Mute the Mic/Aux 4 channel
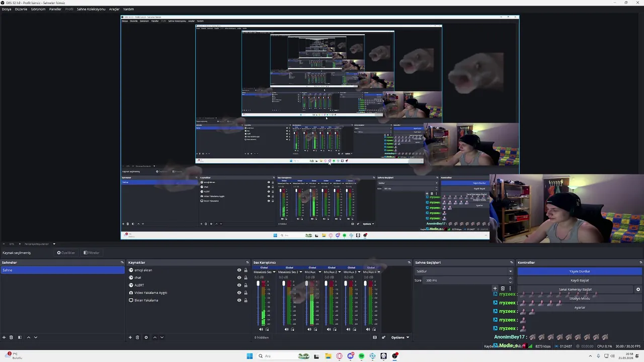The width and height of the screenshot is (644, 362). tap(368, 329)
